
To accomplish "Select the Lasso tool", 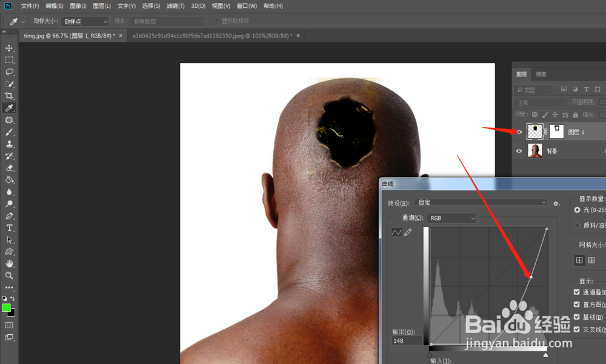I will pyautogui.click(x=9, y=72).
